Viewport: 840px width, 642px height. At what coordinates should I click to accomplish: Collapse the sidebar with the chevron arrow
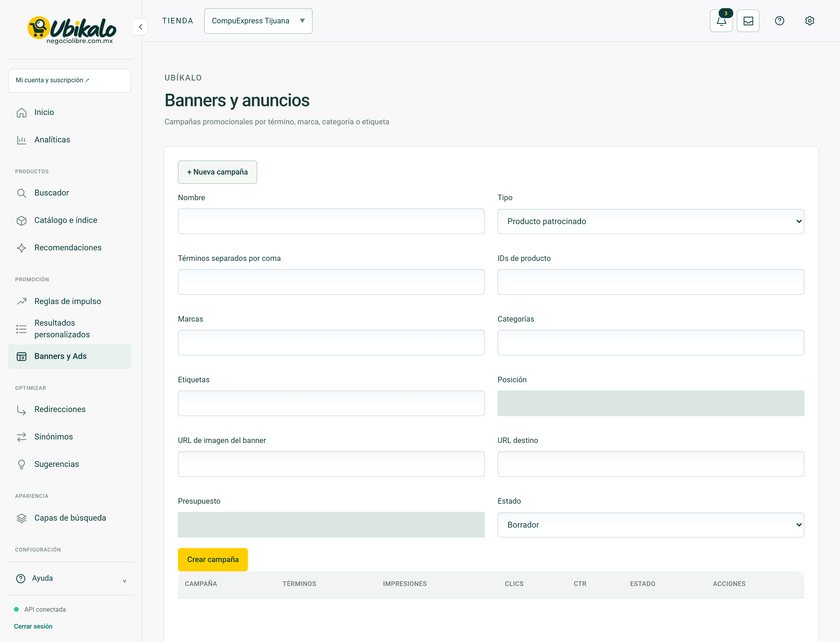(x=141, y=27)
